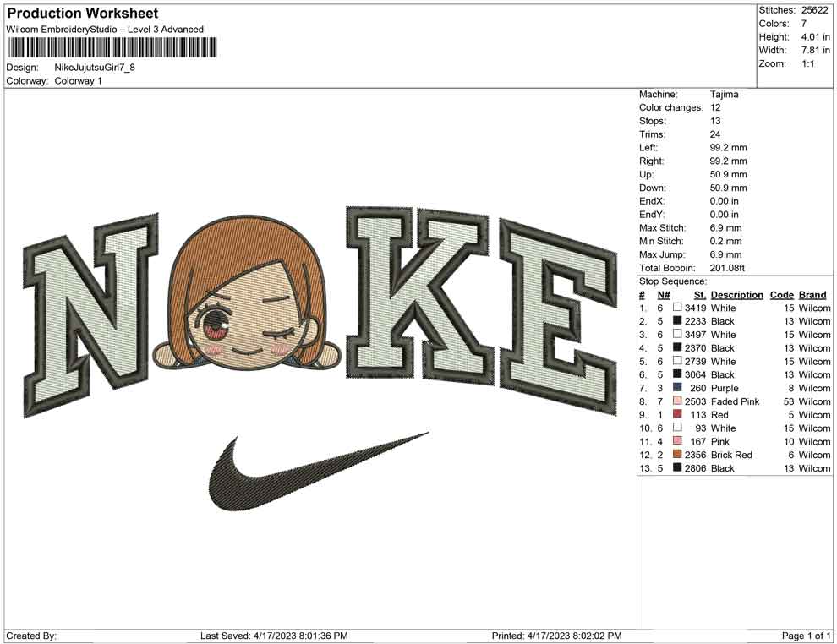Click the Width value 7.81 in
This screenshot has width=837, height=644.
coord(815,50)
